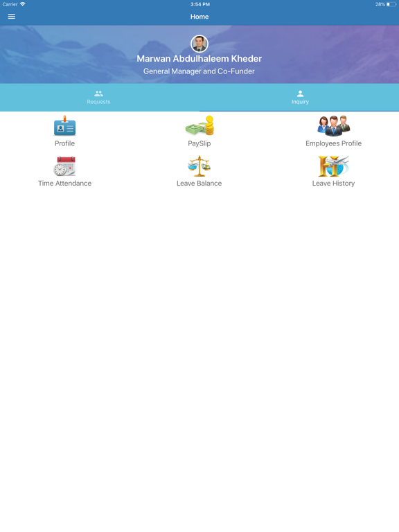
Task: Open the PaySlip money icon
Action: pos(199,126)
